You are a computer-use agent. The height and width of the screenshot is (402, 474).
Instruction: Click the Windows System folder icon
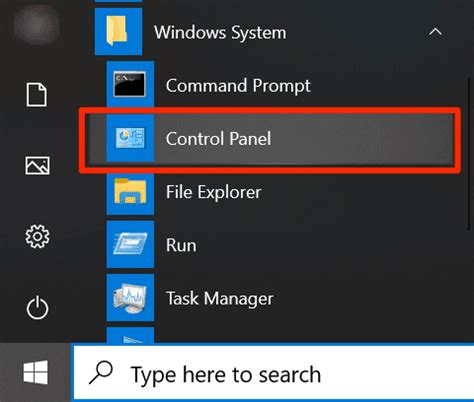[x=118, y=31]
